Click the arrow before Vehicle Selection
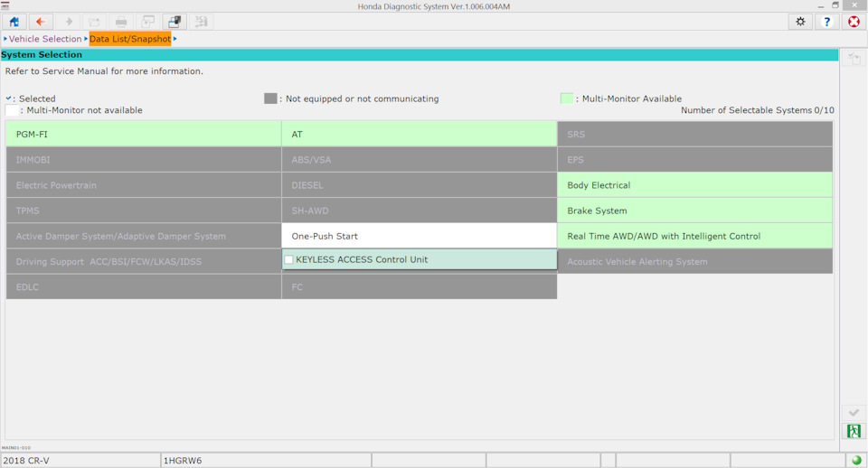Image resolution: width=868 pixels, height=468 pixels. [5, 39]
